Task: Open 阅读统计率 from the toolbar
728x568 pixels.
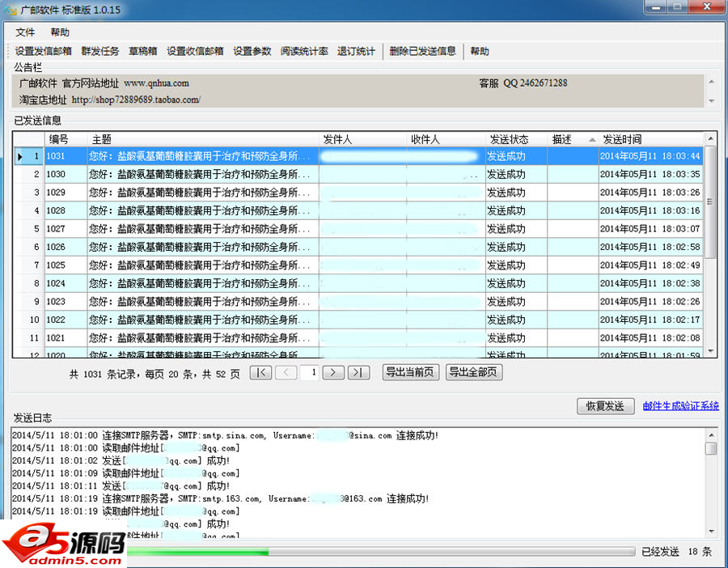Action: (x=304, y=52)
